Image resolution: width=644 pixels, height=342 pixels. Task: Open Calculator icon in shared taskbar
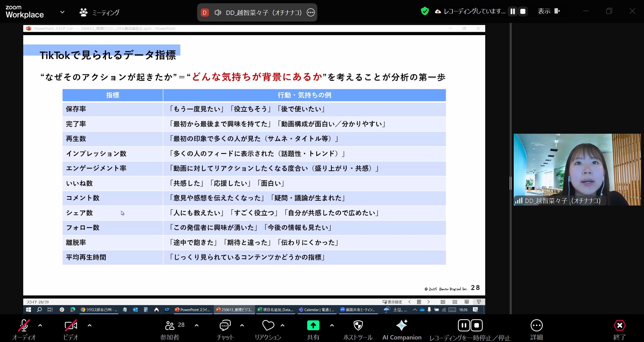(146, 310)
